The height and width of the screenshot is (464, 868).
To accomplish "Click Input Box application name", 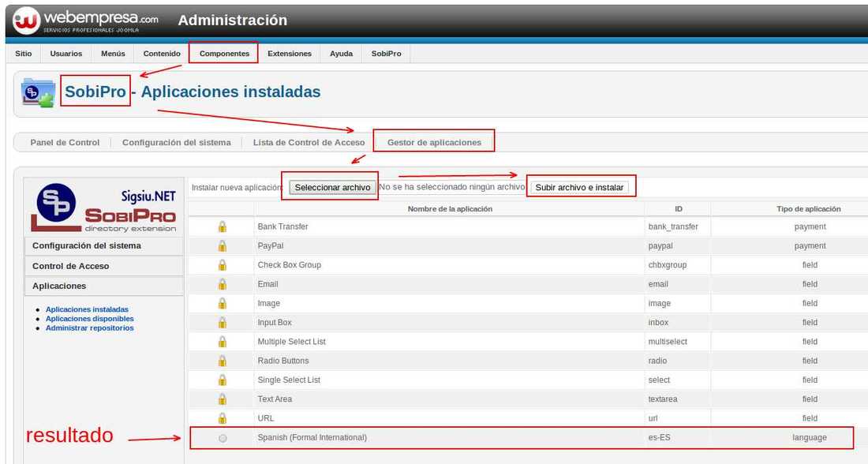I will 274,322.
